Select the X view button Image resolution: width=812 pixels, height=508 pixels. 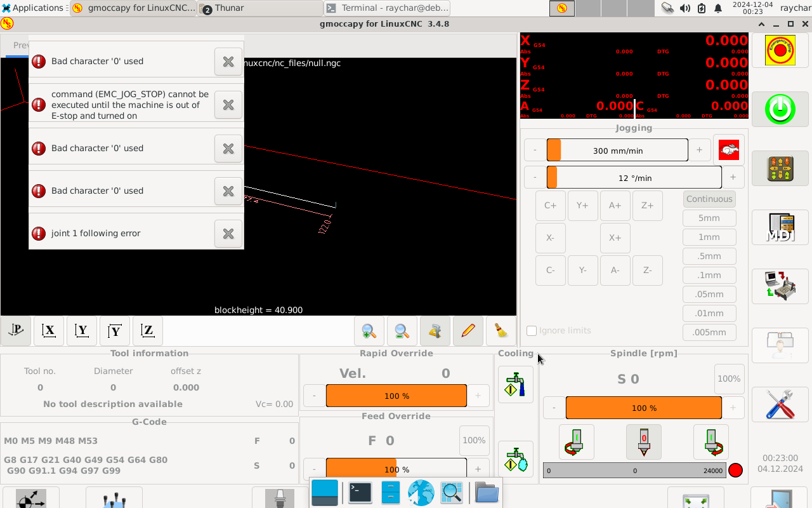pos(49,331)
